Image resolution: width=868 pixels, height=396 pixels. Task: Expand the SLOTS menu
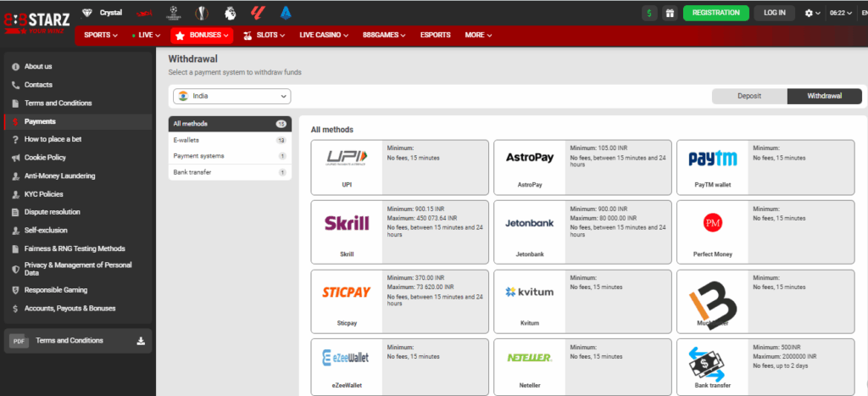click(x=264, y=35)
